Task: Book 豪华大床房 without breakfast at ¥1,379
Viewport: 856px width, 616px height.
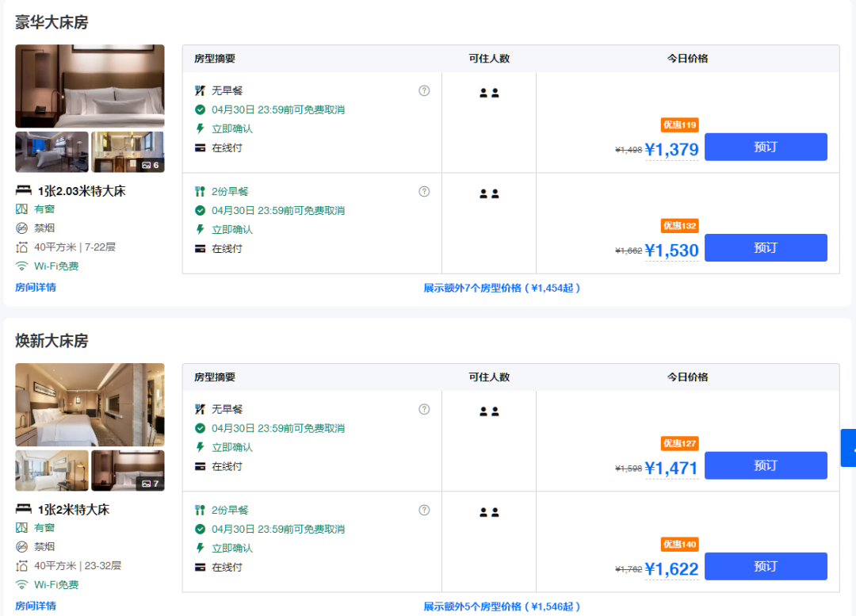Action: (765, 147)
